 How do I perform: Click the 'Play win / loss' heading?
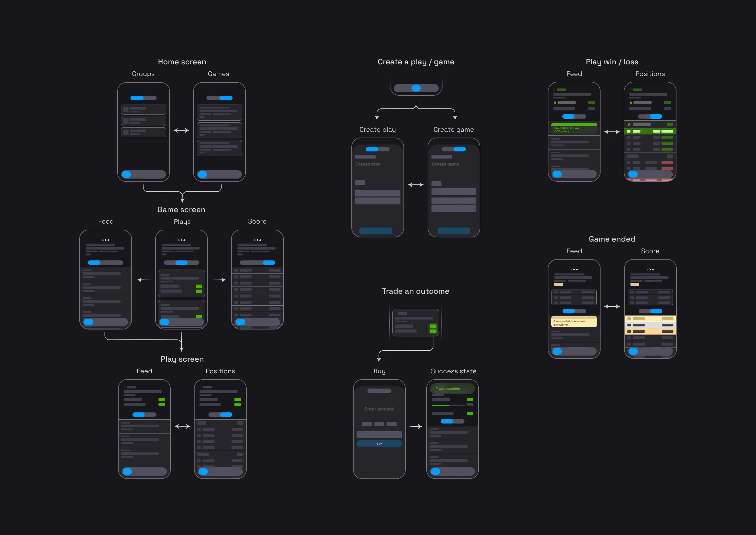[x=612, y=62]
